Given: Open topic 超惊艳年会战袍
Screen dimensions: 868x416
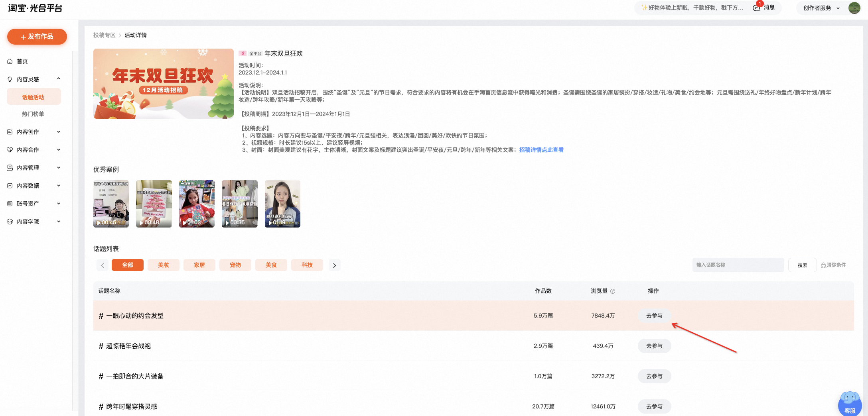Looking at the screenshot, I should pyautogui.click(x=125, y=346).
